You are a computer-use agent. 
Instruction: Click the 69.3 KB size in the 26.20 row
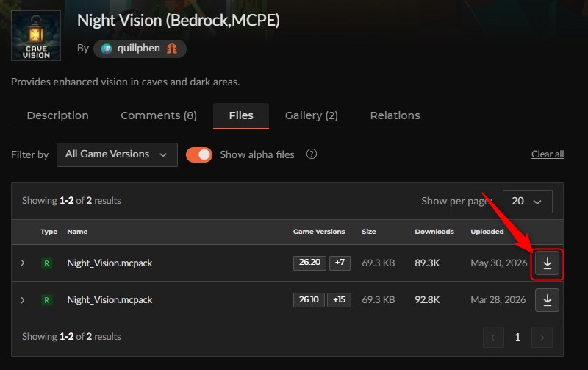379,263
